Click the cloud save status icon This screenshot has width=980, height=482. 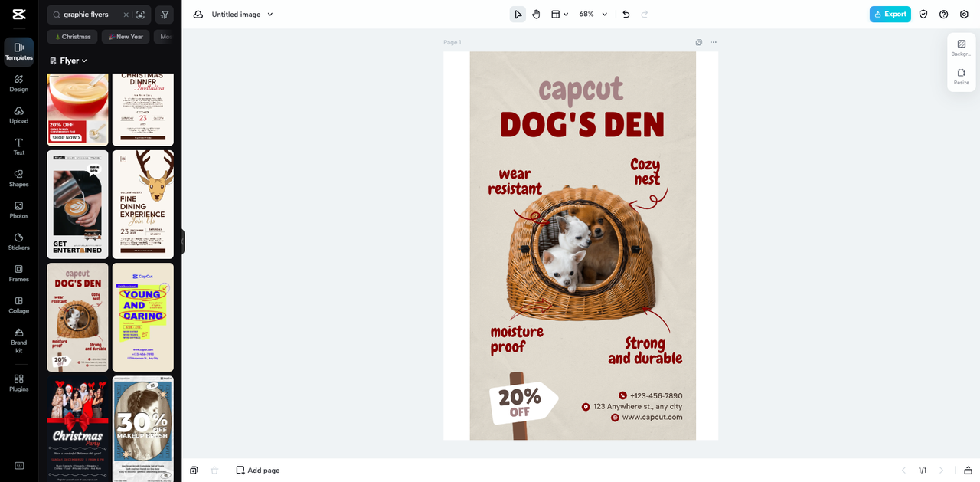pyautogui.click(x=198, y=15)
